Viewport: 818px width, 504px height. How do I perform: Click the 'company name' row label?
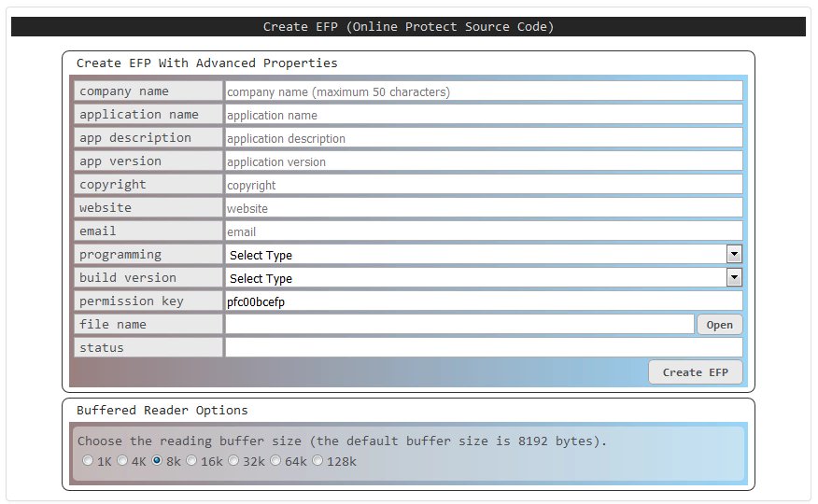point(148,91)
